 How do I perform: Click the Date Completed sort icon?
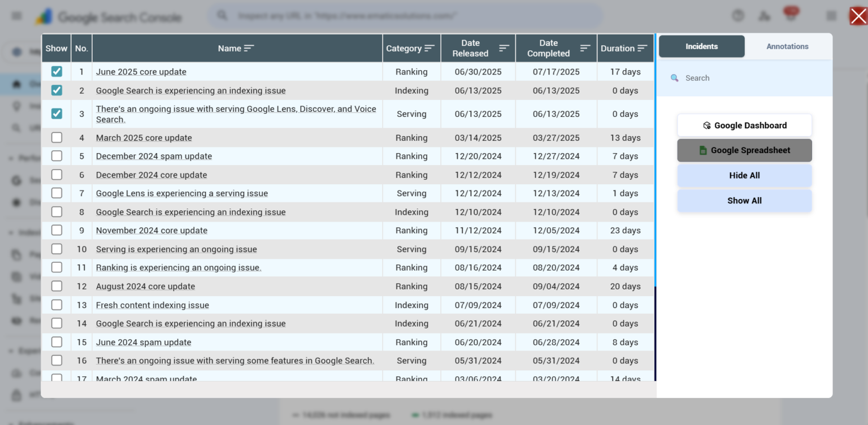point(585,49)
